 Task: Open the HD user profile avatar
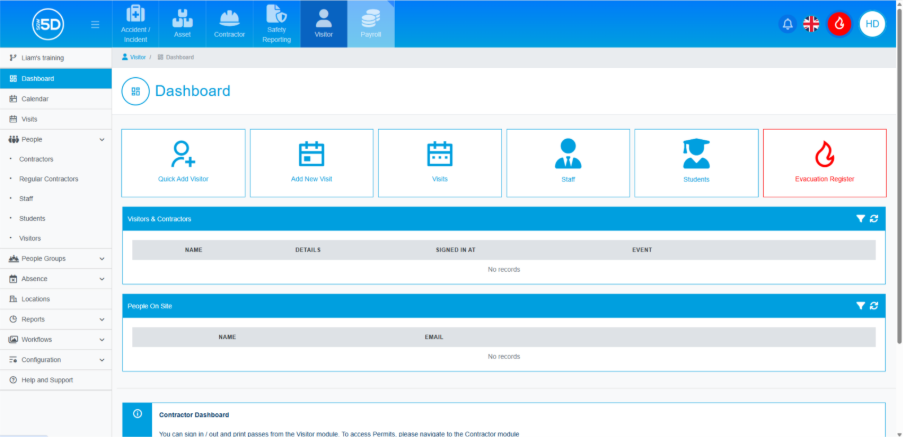click(x=872, y=24)
